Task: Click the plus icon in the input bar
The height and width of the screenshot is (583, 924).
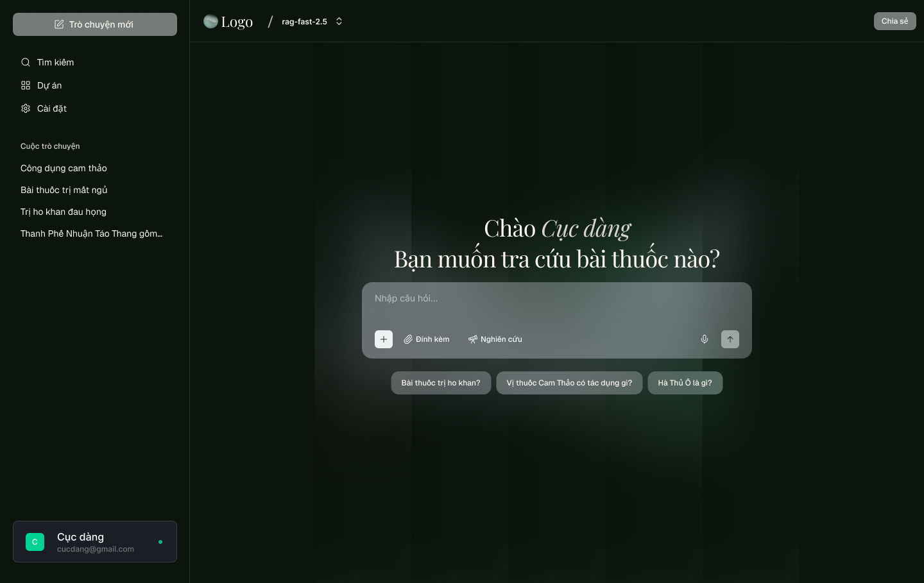Action: (x=384, y=339)
